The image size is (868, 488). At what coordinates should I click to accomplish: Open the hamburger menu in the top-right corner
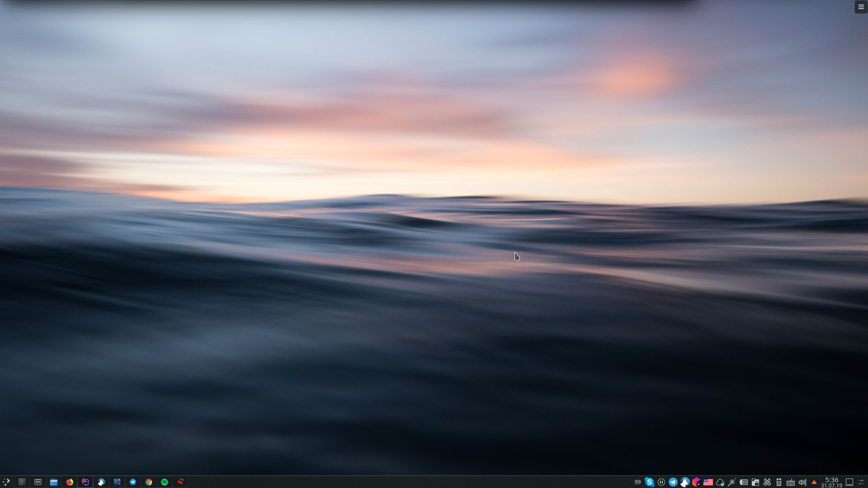coord(861,7)
